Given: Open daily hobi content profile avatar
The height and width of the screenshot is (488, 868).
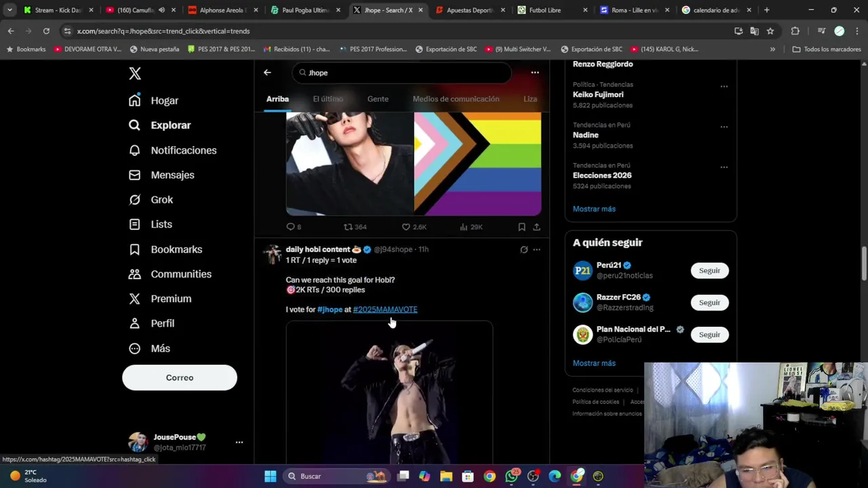Looking at the screenshot, I should [x=273, y=254].
